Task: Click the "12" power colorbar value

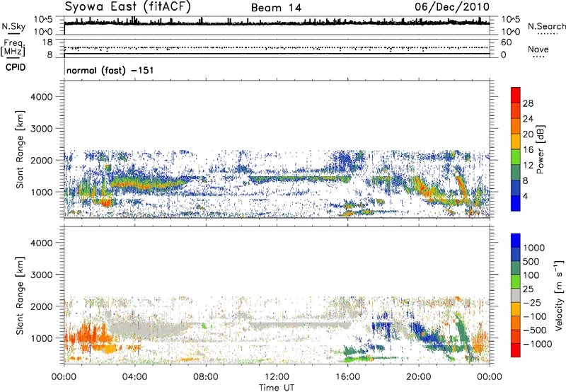Action: (528, 166)
